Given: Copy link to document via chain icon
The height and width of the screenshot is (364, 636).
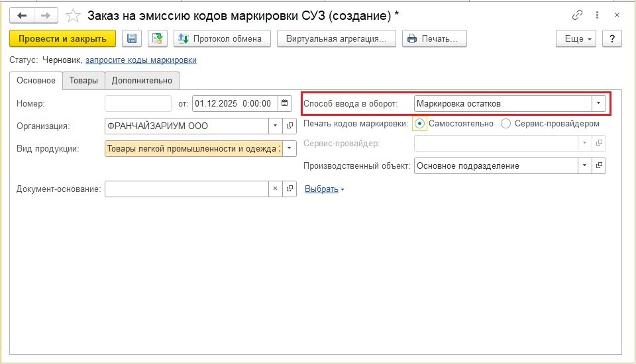Looking at the screenshot, I should coord(577,15).
